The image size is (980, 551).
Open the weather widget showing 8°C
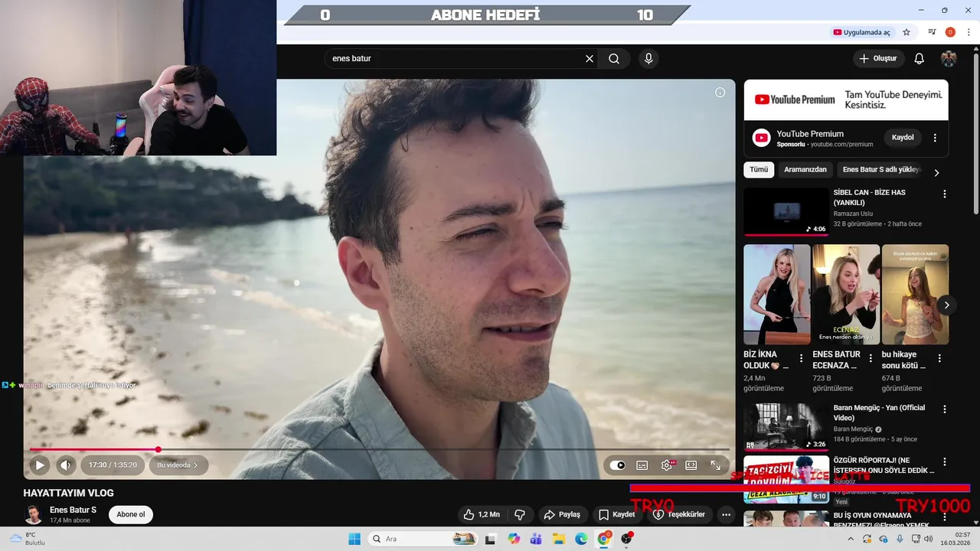click(27, 539)
